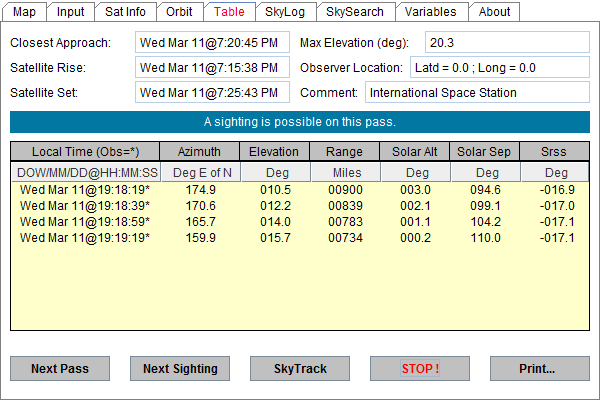This screenshot has height=400, width=600.
Task: Click the Satellite Rise time field
Action: pos(212,67)
